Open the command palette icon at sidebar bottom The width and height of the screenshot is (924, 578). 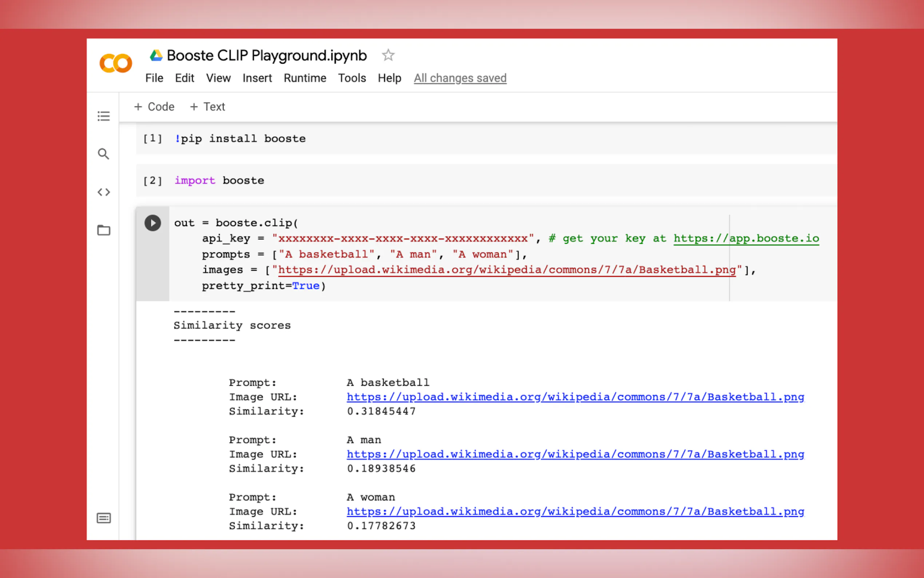(x=104, y=518)
